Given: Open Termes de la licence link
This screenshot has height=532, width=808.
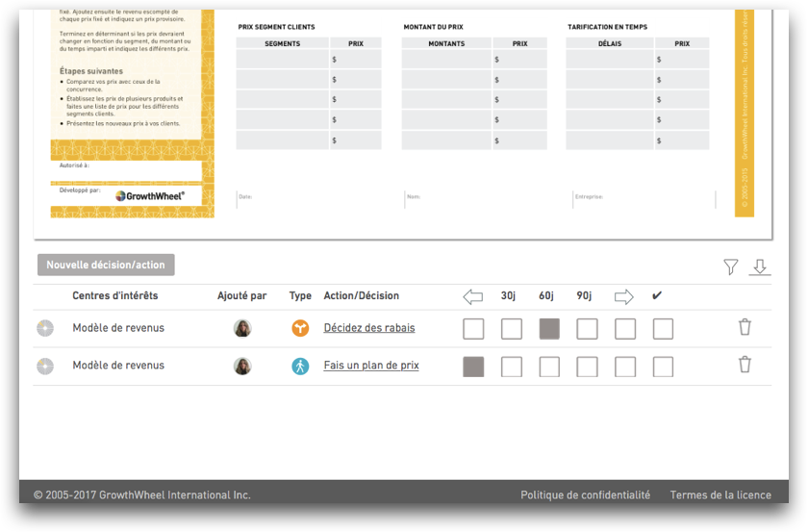Looking at the screenshot, I should click(720, 494).
